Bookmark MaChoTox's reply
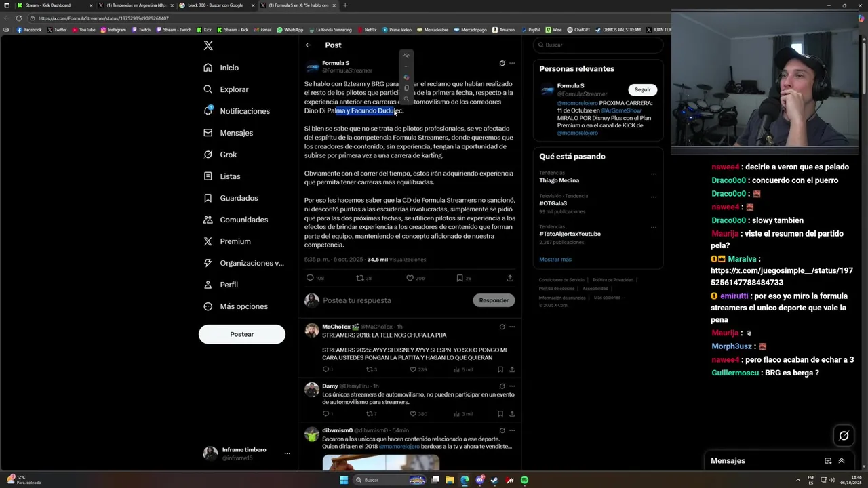This screenshot has height=488, width=868. pyautogui.click(x=500, y=369)
